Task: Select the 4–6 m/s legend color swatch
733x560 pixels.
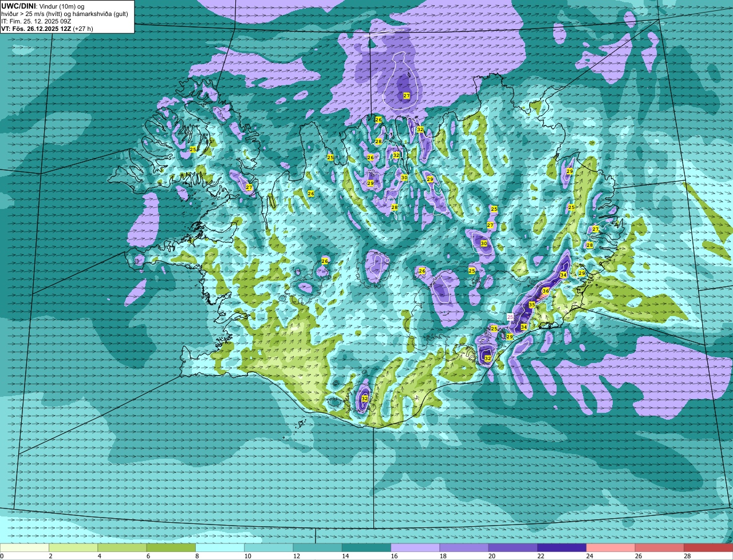Action: point(122,548)
